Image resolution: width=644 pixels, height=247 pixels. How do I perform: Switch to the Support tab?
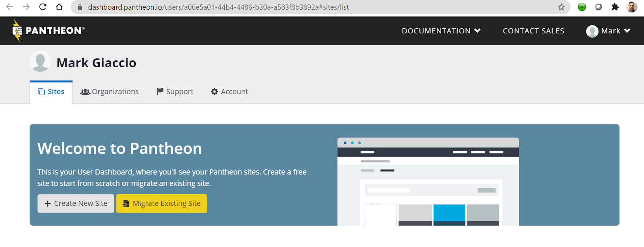(x=175, y=92)
